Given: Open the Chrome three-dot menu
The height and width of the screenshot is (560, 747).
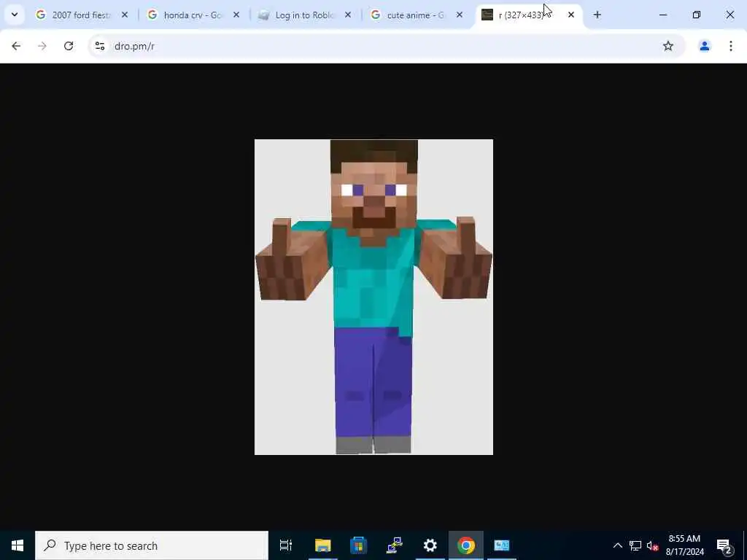Looking at the screenshot, I should (731, 46).
